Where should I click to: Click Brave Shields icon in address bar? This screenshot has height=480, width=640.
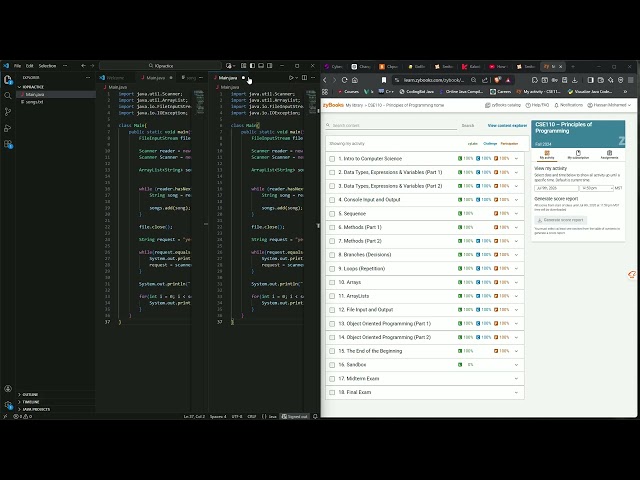coord(498,80)
